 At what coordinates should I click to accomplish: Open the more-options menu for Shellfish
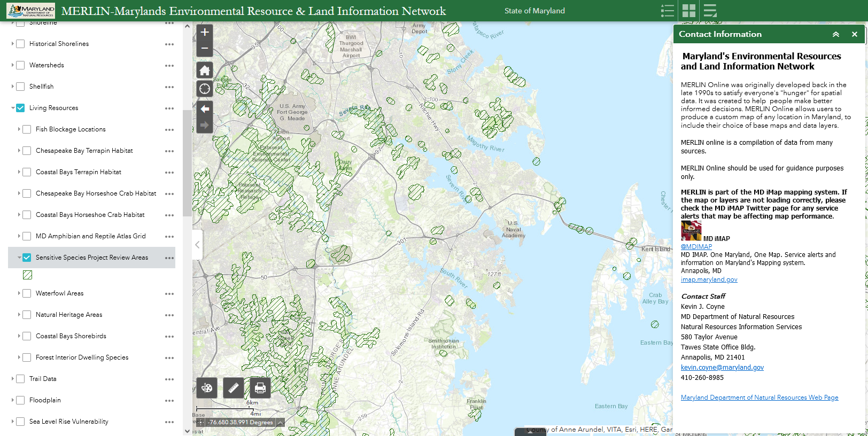[169, 87]
